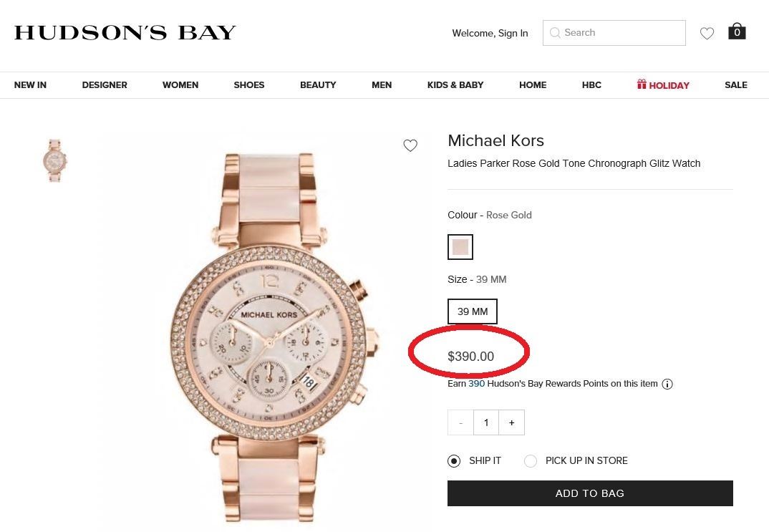The width and height of the screenshot is (769, 532).
Task: Open the Women menu
Action: click(x=180, y=85)
